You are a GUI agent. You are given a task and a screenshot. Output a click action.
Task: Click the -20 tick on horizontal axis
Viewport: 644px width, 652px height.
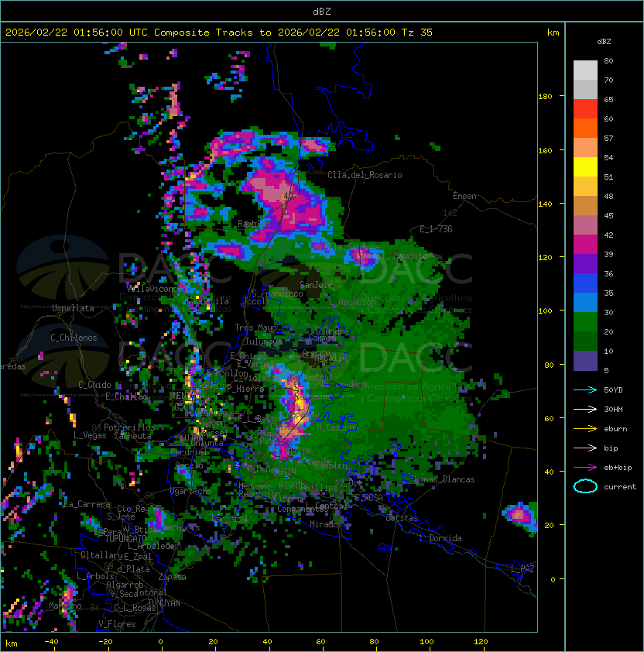pyautogui.click(x=105, y=642)
